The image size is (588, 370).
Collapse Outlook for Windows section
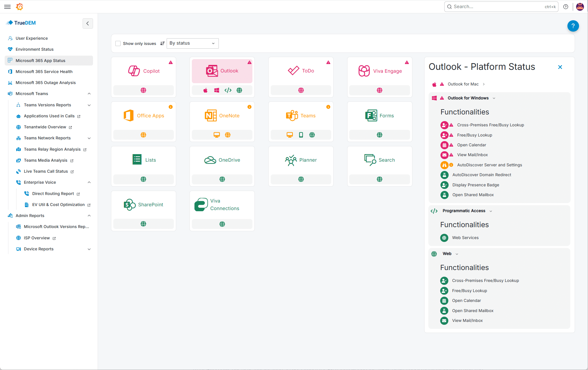pos(494,98)
